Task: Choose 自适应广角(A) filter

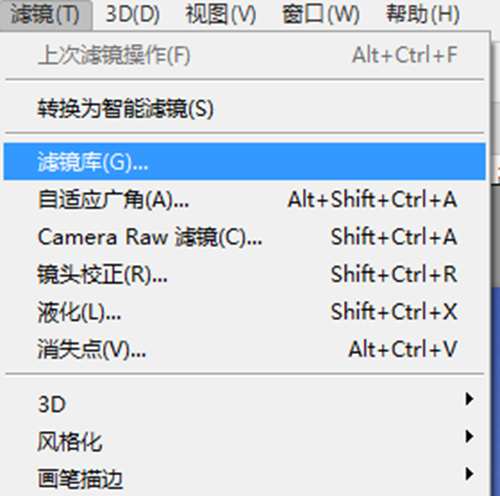Action: pos(245,199)
